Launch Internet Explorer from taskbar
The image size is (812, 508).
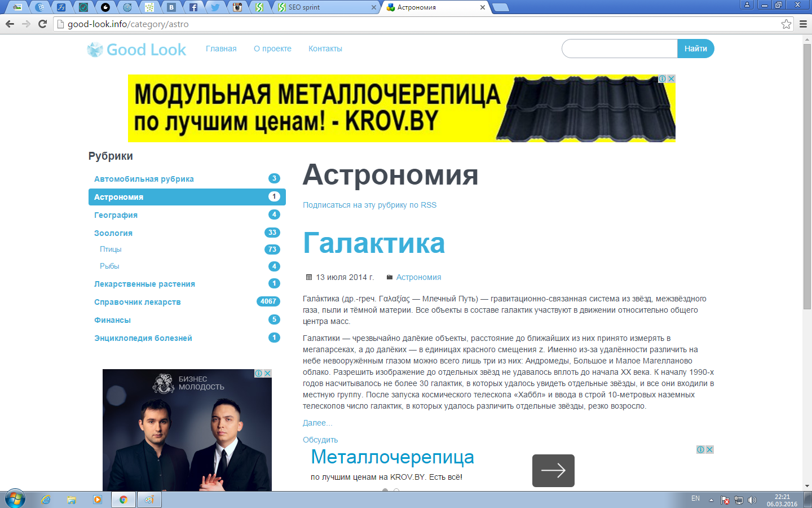tap(46, 500)
